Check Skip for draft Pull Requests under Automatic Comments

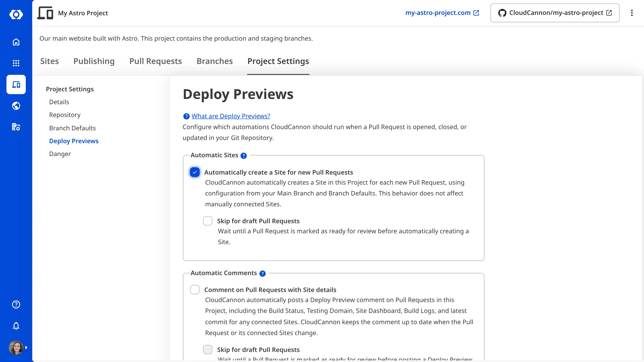208,350
